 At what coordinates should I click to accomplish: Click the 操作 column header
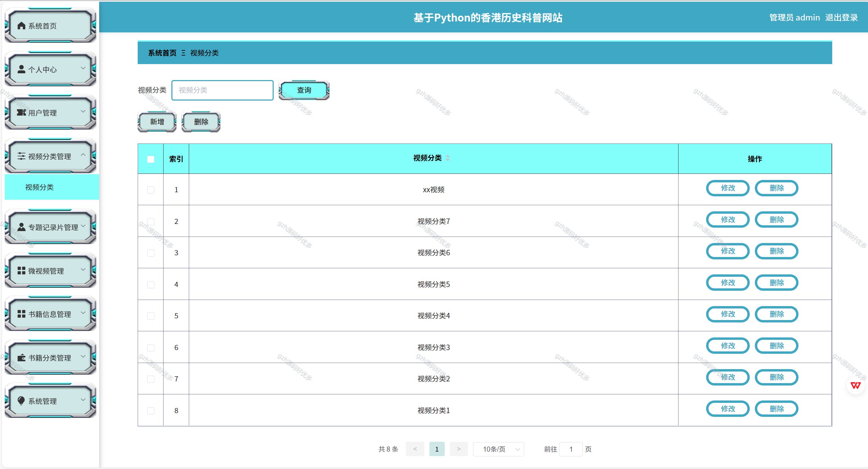tap(755, 159)
